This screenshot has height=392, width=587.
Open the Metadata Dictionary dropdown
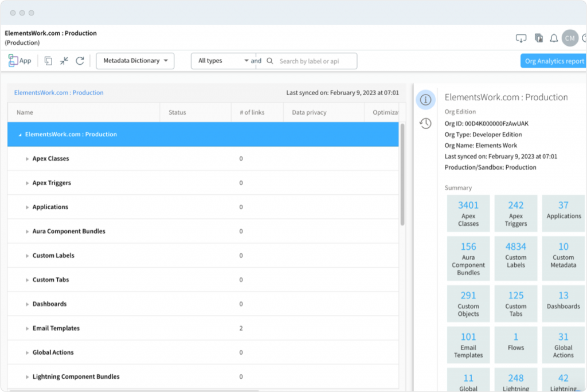[135, 61]
